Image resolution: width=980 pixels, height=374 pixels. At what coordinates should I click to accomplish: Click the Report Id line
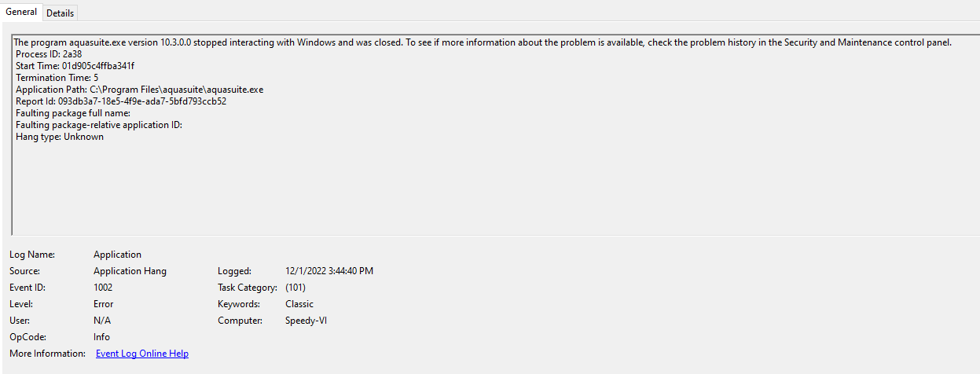tap(121, 101)
